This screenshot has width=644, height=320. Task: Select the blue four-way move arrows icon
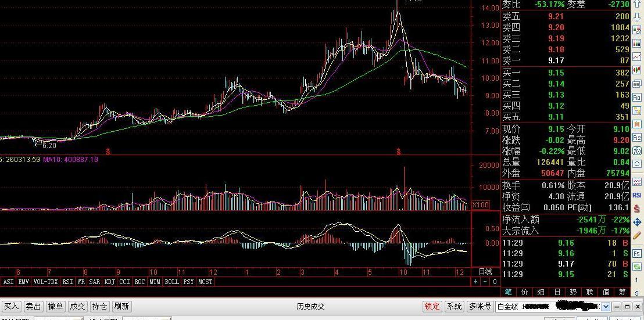pos(637,222)
